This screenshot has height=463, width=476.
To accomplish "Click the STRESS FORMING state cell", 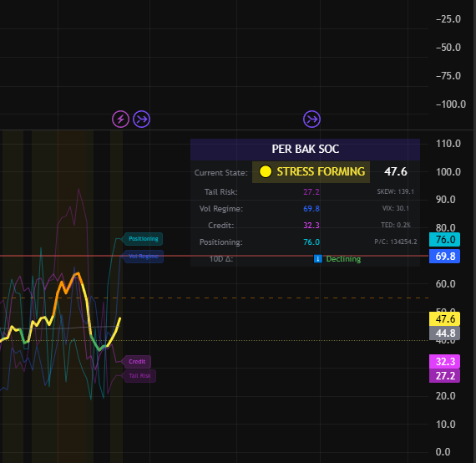I will (311, 172).
